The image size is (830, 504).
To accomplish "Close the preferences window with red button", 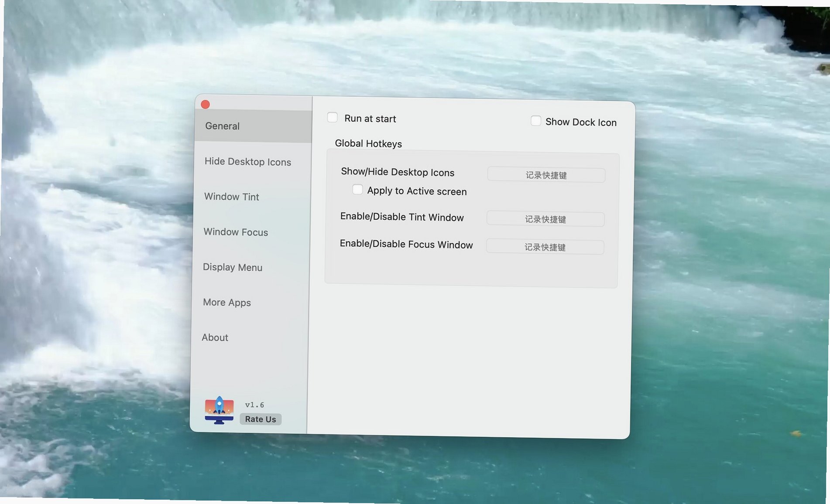I will tap(206, 104).
